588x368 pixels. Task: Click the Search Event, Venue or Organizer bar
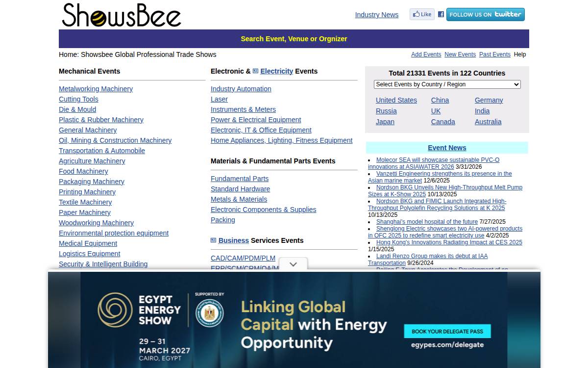point(294,39)
